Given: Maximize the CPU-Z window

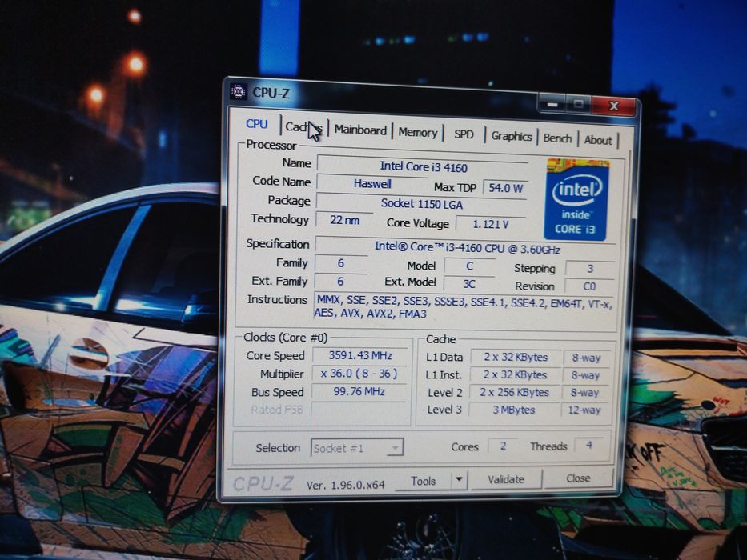Looking at the screenshot, I should click(x=578, y=104).
